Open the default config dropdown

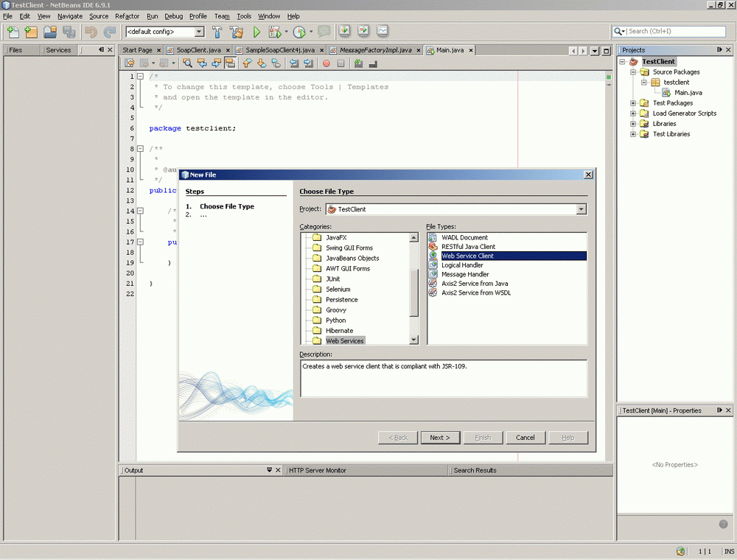point(200,32)
